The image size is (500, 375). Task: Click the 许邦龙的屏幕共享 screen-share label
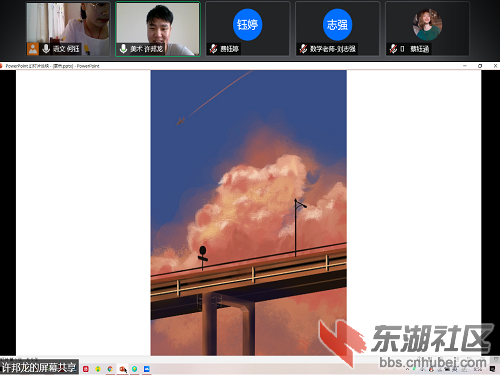[x=39, y=367]
